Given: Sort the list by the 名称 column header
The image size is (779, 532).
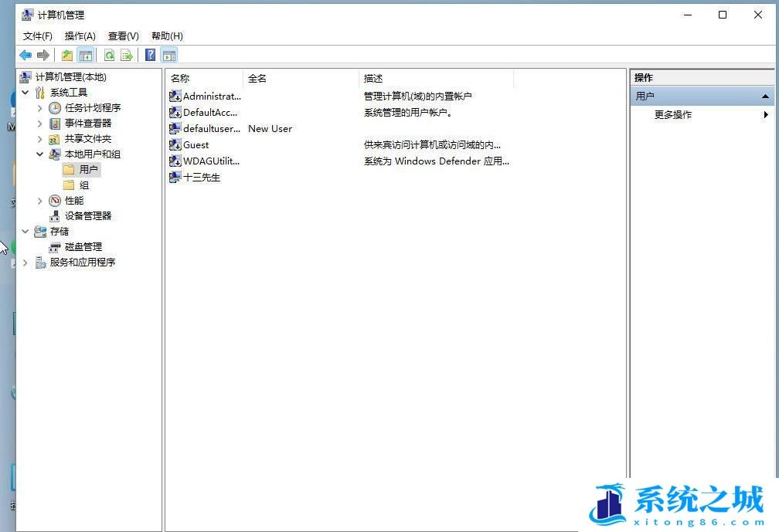Looking at the screenshot, I should tap(180, 79).
